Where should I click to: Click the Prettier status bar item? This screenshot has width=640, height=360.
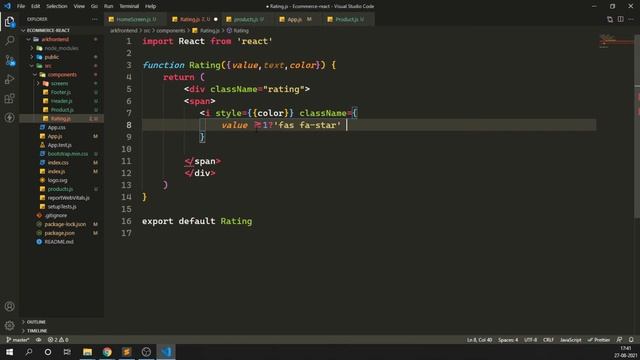coord(598,340)
